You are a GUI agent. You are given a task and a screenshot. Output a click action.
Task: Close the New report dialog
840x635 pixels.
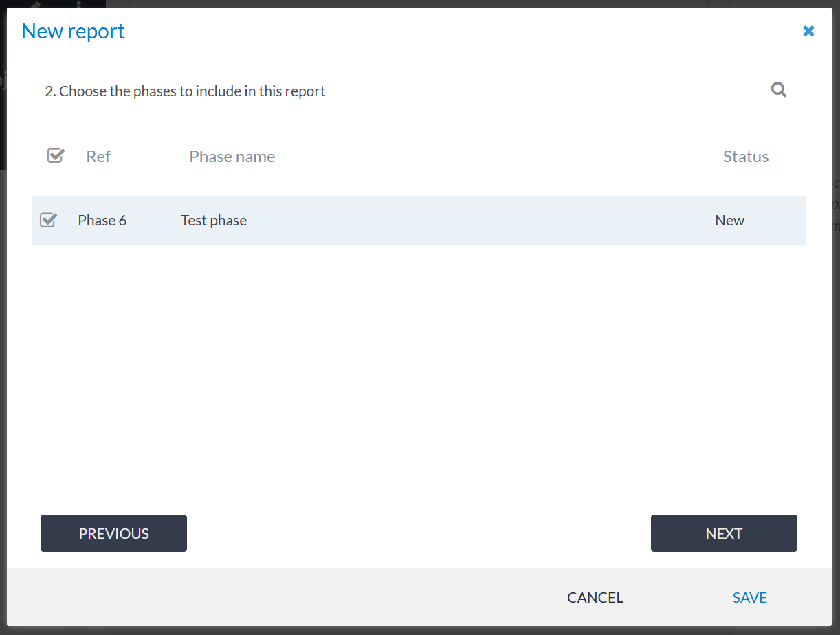(808, 31)
